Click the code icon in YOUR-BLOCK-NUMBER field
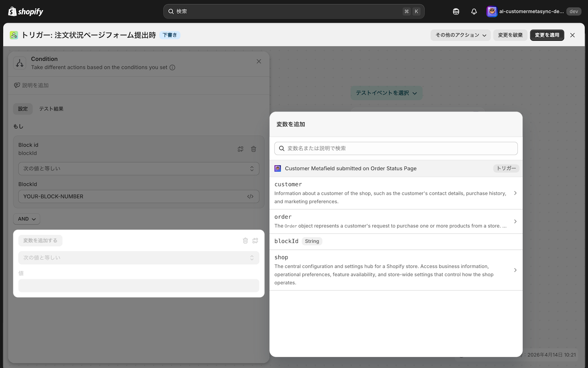 point(250,197)
